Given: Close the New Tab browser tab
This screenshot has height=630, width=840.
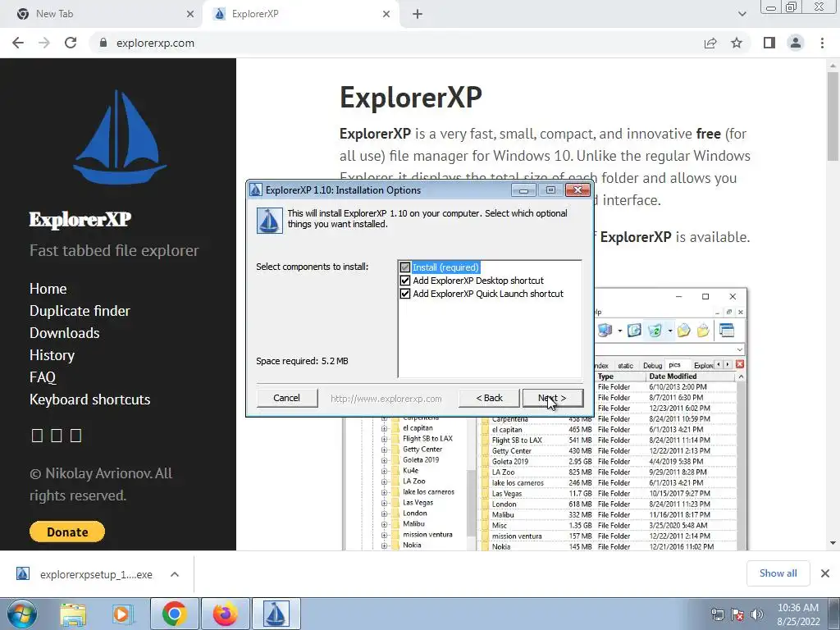Looking at the screenshot, I should pyautogui.click(x=190, y=15).
